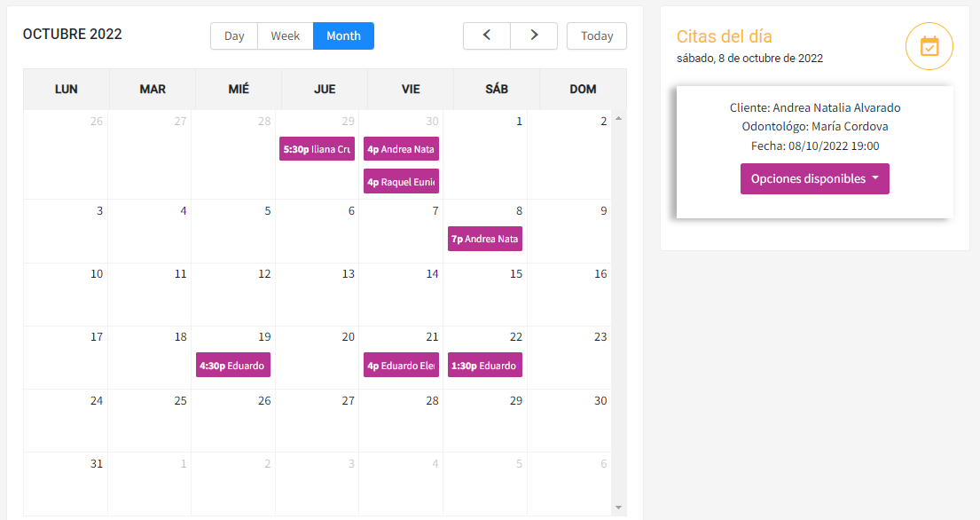Select the Month view tab
980x520 pixels.
(x=343, y=35)
